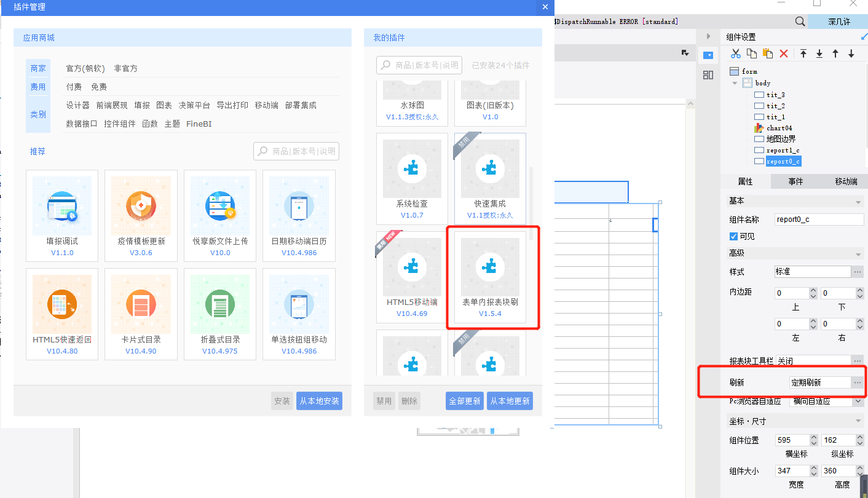Screen dimensions: 868x498
Task: Click the 从本地更新 button
Action: pos(510,401)
